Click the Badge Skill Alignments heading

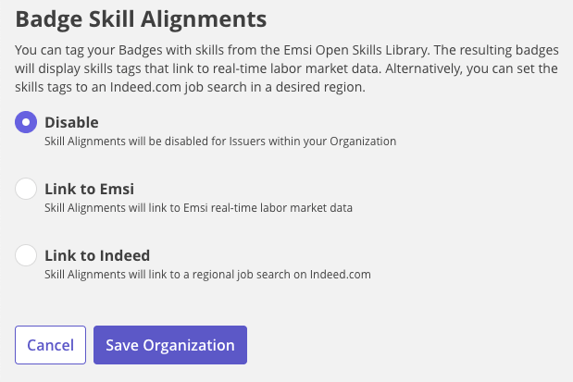click(141, 19)
